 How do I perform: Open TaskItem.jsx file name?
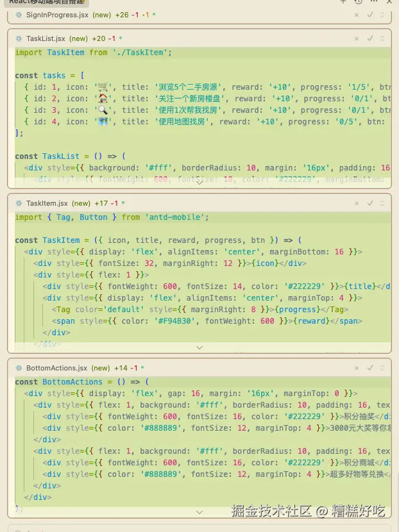tap(47, 203)
